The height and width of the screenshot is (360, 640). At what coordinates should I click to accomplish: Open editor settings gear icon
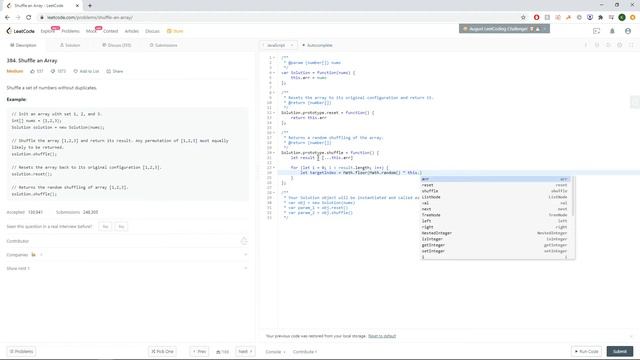click(x=620, y=45)
